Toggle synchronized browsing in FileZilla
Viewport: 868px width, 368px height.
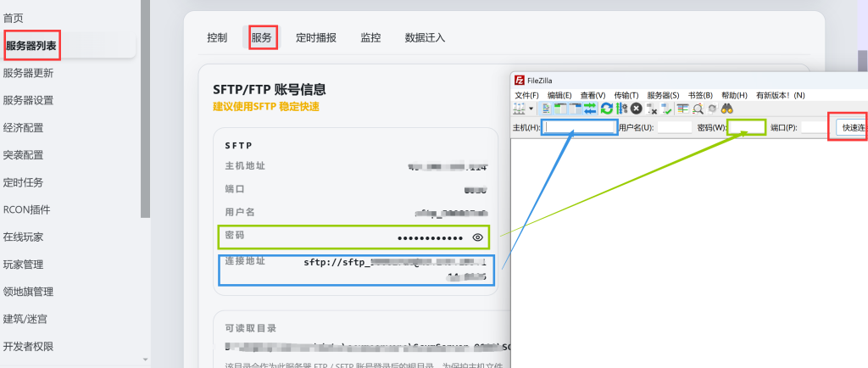tap(712, 109)
